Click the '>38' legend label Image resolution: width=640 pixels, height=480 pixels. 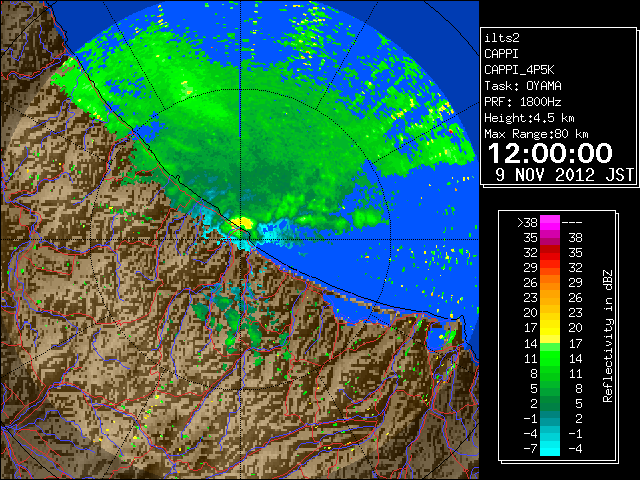(x=527, y=222)
